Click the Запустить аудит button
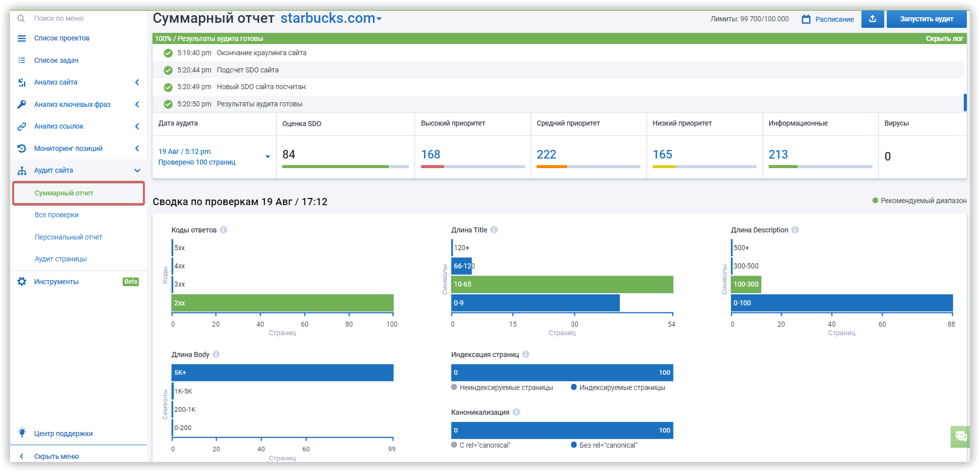This screenshot has height=472, width=980. pos(926,19)
